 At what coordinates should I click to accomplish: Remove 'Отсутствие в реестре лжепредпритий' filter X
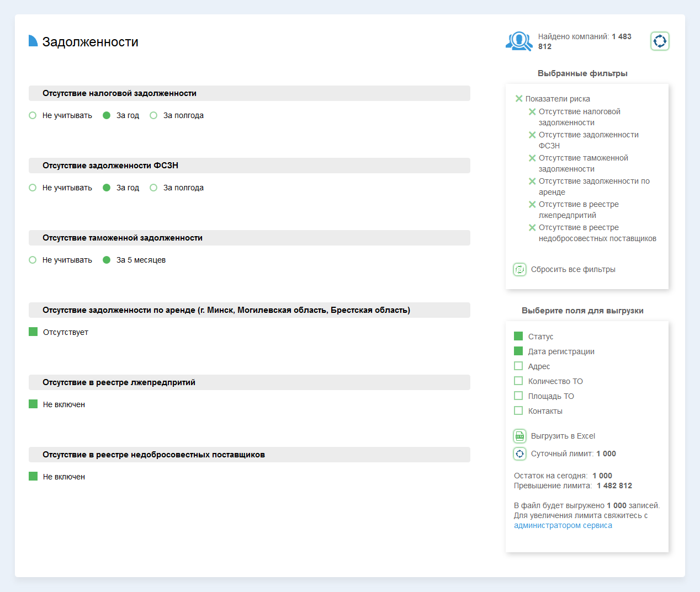click(x=532, y=205)
